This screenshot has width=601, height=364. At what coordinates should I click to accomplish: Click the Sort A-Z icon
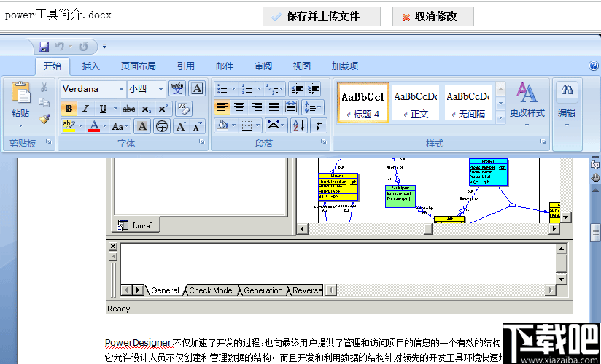pos(299,125)
